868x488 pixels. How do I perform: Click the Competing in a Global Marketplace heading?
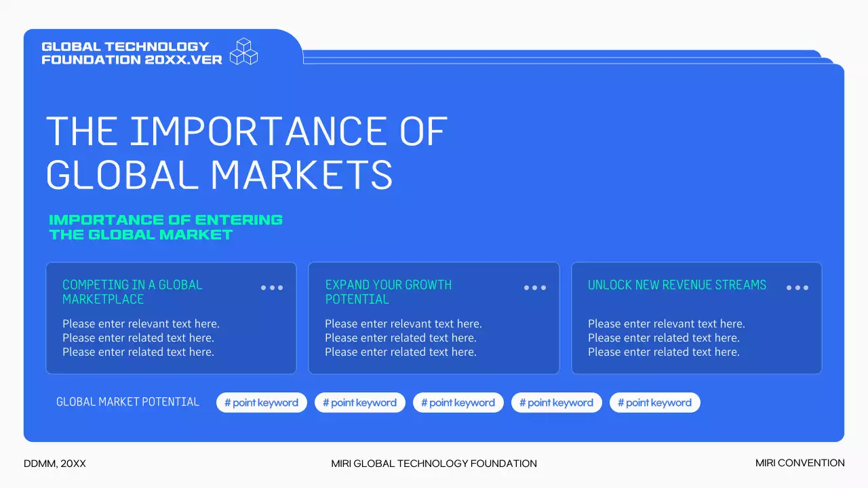[x=132, y=292]
